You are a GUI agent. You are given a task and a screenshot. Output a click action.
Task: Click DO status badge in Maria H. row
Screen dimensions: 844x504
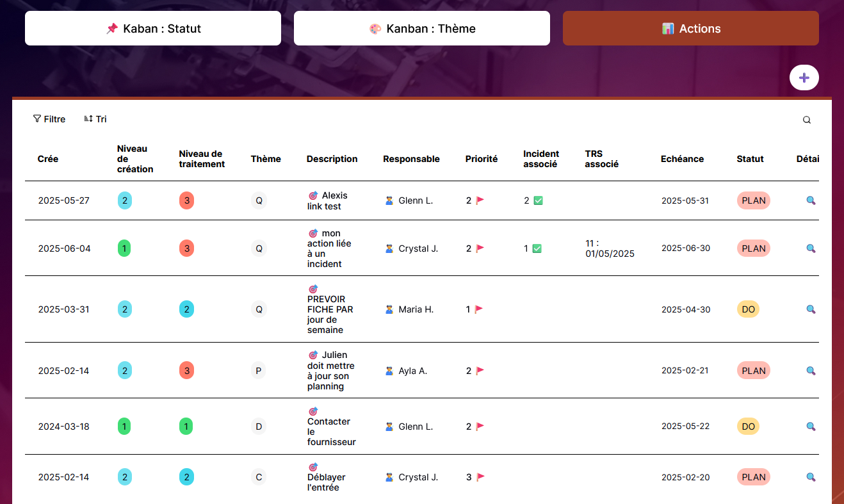[748, 309]
